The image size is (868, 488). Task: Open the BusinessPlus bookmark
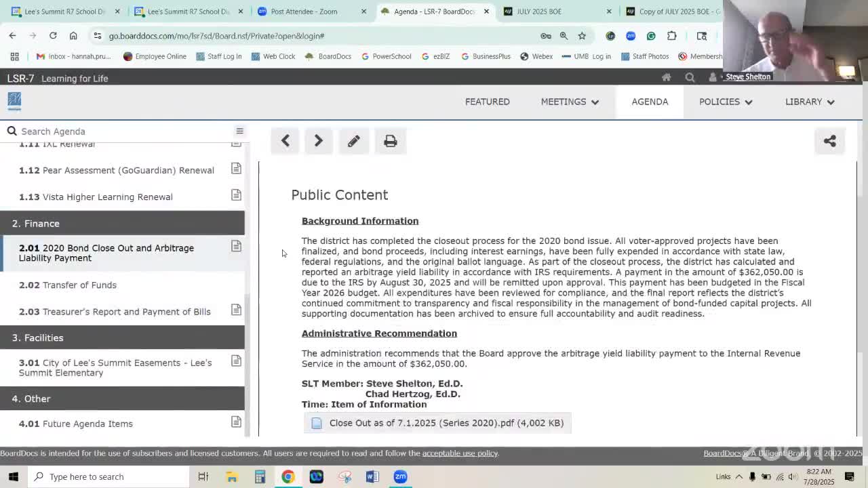486,56
